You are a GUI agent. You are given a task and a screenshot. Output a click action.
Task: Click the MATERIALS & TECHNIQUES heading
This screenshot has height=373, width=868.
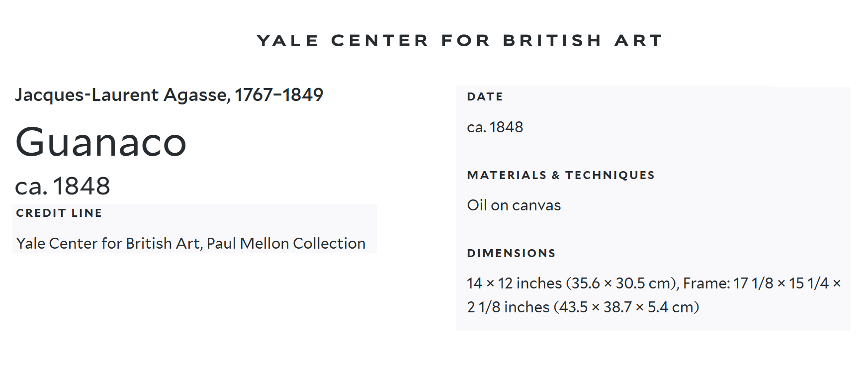coord(561,175)
